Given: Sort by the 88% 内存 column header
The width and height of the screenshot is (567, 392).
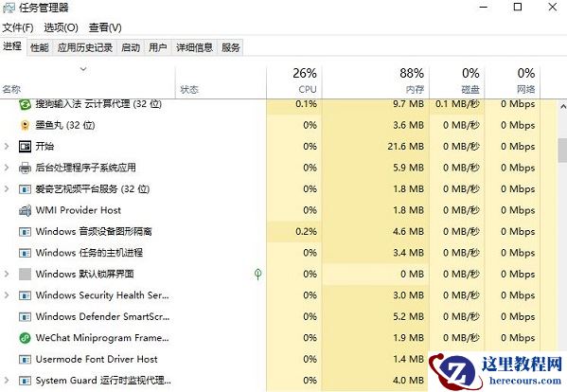Looking at the screenshot, I should coord(376,81).
